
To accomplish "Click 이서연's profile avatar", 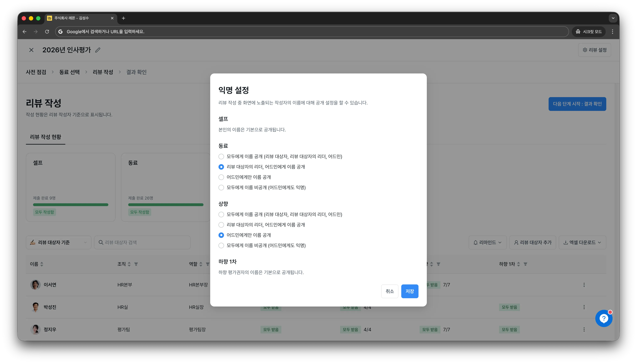I will pos(35,285).
